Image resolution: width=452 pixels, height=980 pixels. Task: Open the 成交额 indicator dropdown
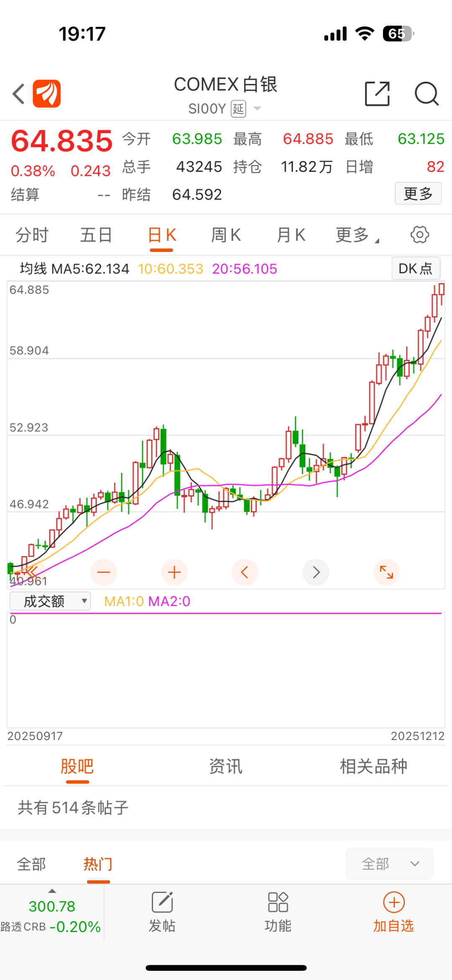(x=50, y=602)
